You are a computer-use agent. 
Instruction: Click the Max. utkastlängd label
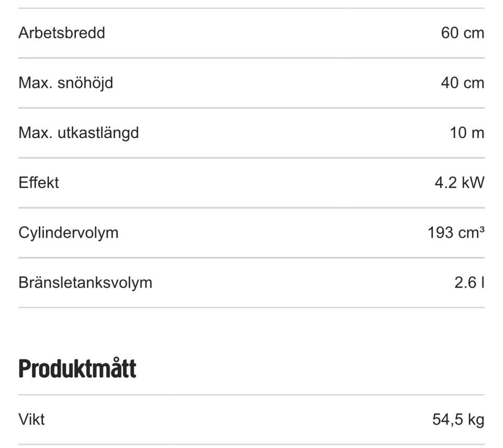tap(79, 133)
